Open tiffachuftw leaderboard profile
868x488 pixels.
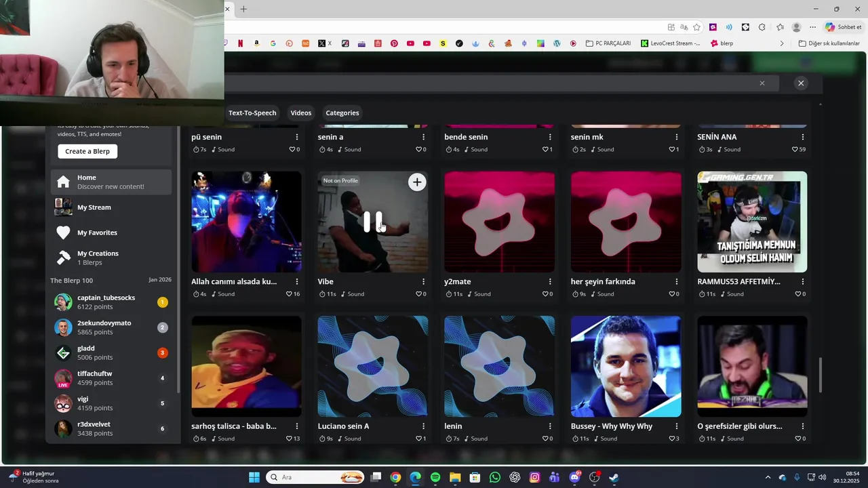tap(111, 378)
